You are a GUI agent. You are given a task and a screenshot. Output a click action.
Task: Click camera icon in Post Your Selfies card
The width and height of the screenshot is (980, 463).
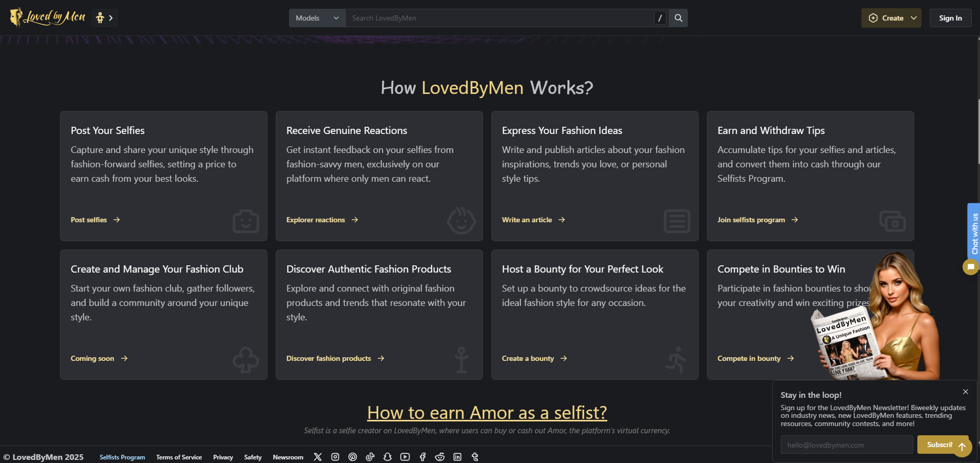[x=246, y=221]
